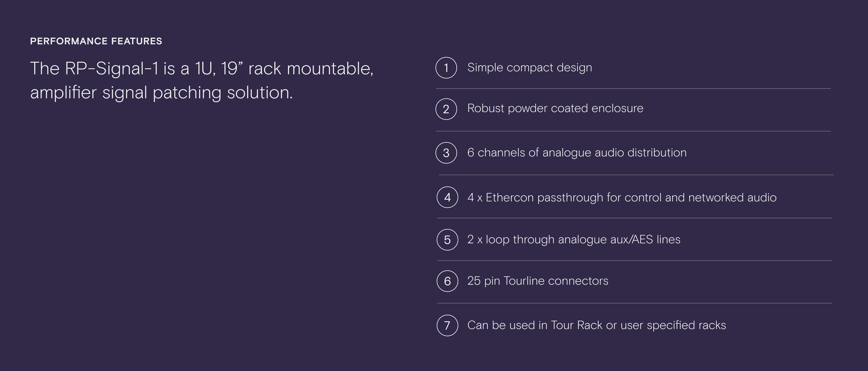Click the "PERFORMANCE FEATURES" heading

[x=96, y=41]
